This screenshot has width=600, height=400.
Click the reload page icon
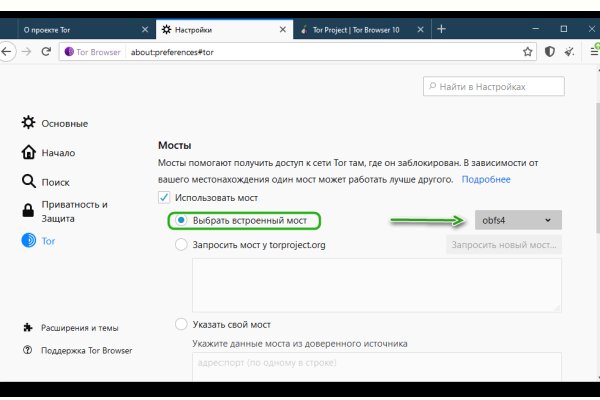pos(46,51)
